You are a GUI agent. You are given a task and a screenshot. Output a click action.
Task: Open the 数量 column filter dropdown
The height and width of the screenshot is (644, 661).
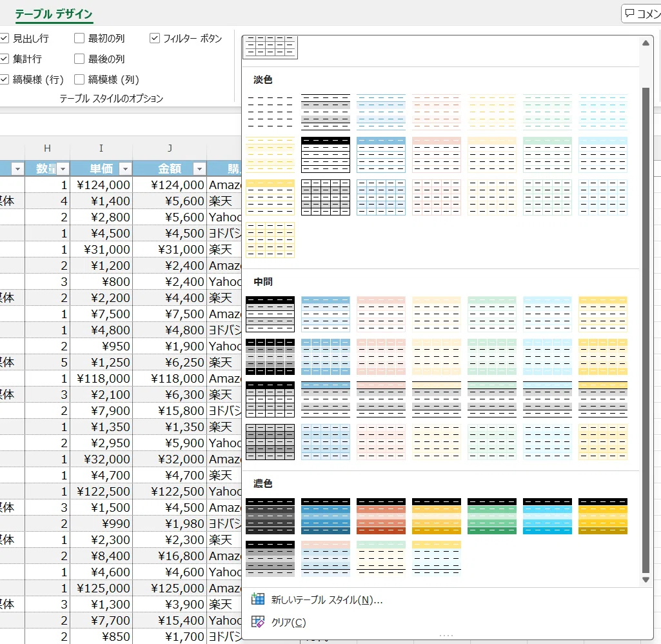[63, 168]
